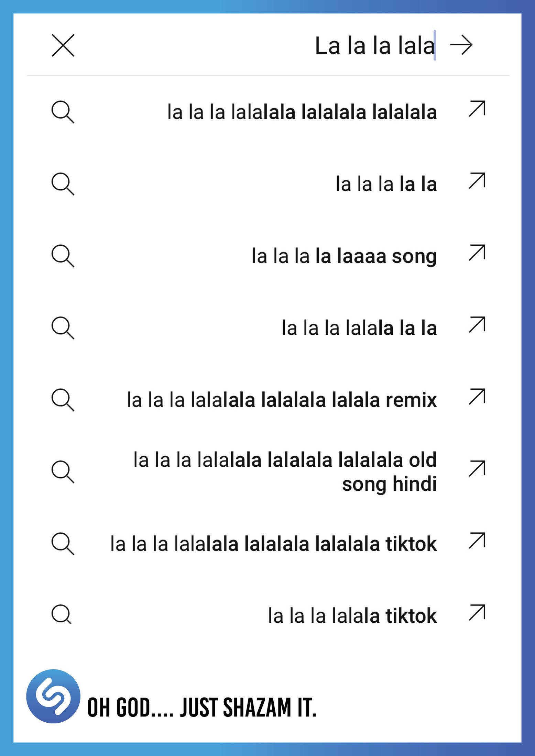This screenshot has width=535, height=756.
Task: Choose suggestion "la la la lalala la la"
Action: [x=359, y=328]
